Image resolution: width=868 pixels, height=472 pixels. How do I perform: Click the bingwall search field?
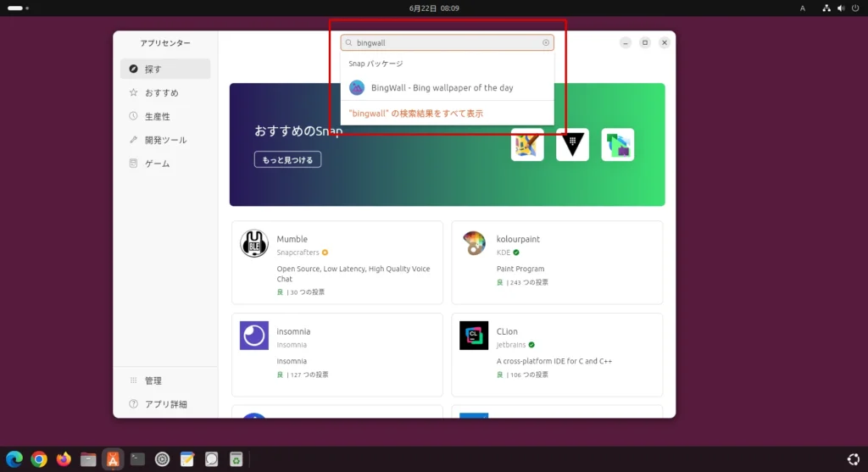point(447,42)
